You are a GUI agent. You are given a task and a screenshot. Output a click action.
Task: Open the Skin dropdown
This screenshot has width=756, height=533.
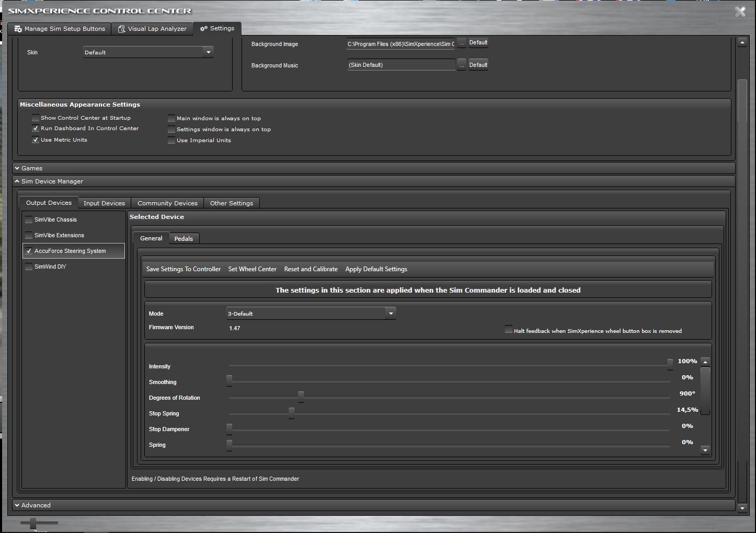208,52
